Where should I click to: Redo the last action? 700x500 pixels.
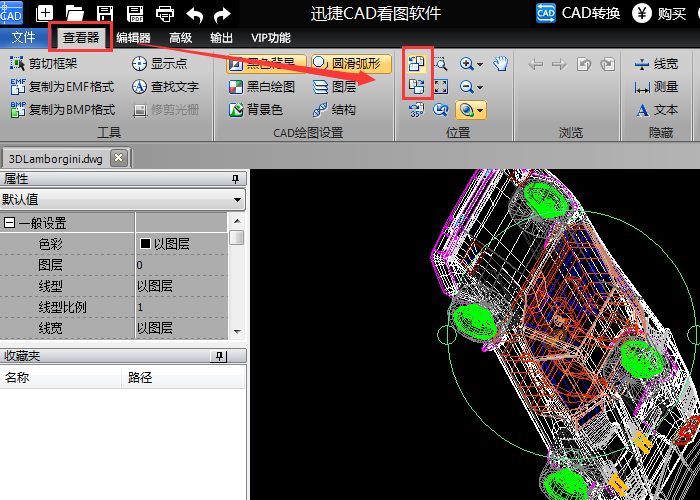coord(222,14)
